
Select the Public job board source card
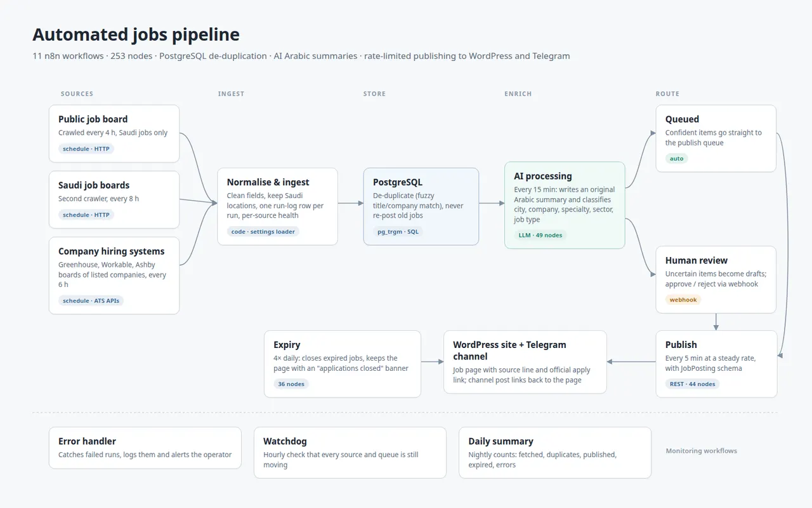pos(114,134)
